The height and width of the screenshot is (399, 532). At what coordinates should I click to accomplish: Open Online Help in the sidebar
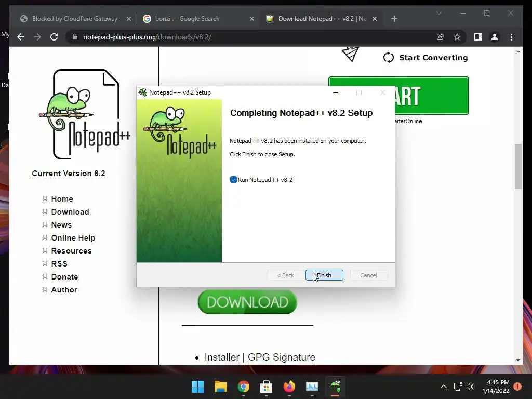click(x=73, y=238)
